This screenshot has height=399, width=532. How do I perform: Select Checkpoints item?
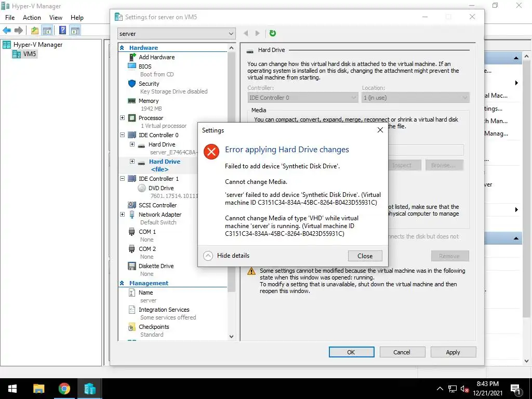click(154, 327)
